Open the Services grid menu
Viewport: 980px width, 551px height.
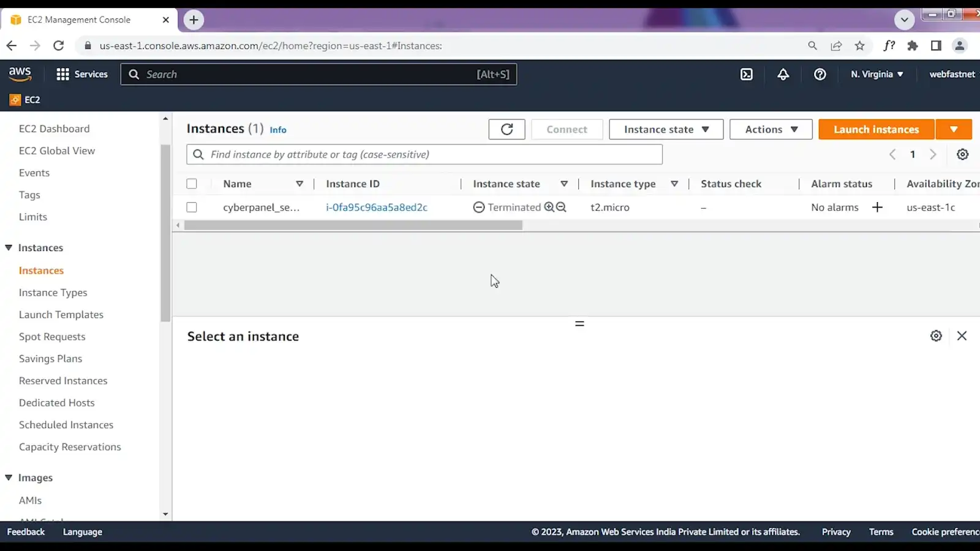point(81,74)
